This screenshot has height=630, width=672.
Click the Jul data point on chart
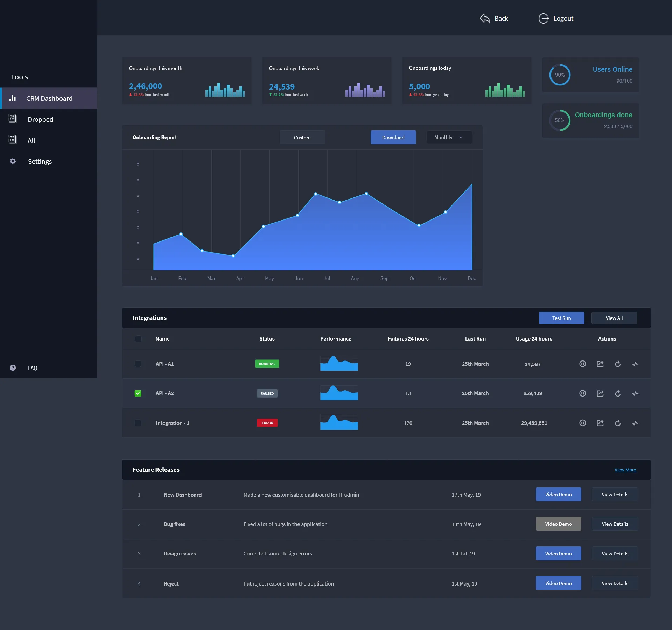pyautogui.click(x=316, y=194)
